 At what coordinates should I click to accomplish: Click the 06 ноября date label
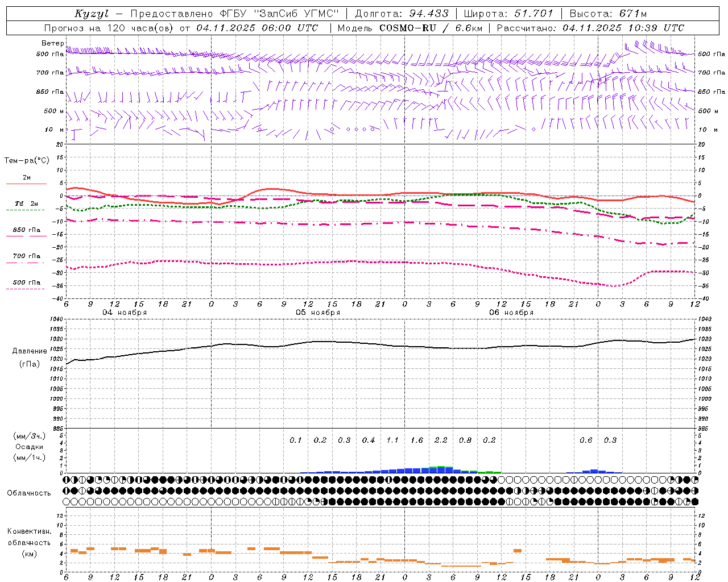(x=511, y=313)
